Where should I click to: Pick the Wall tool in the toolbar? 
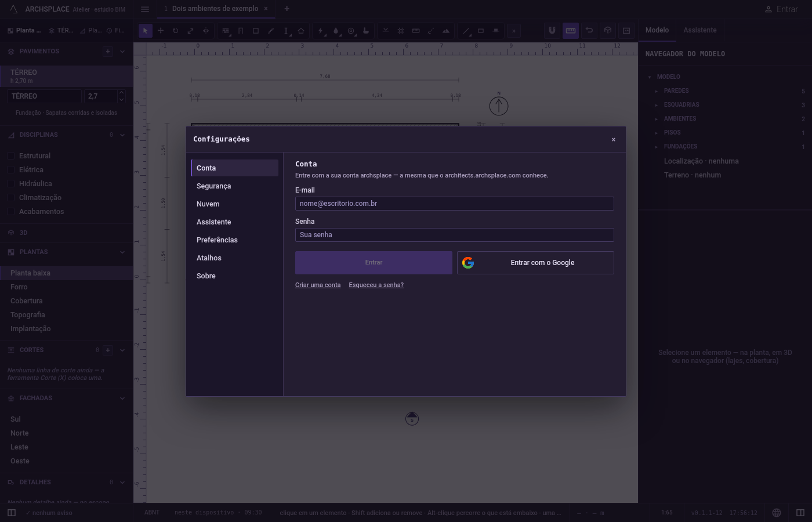pos(226,31)
